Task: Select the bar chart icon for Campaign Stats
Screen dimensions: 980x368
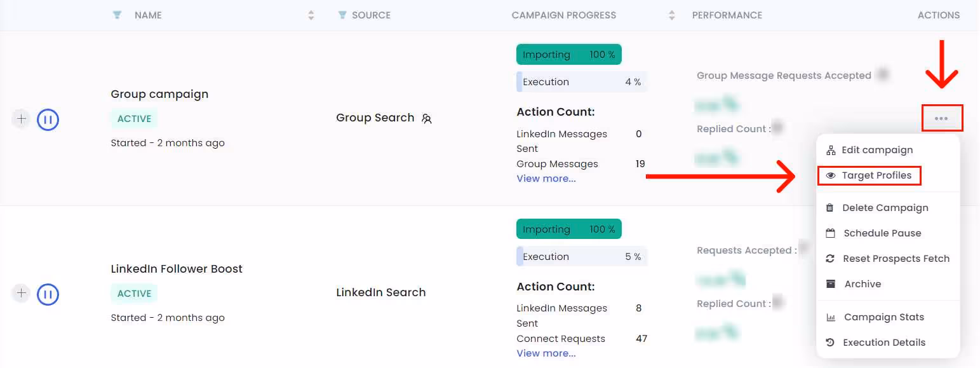Action: tap(832, 317)
